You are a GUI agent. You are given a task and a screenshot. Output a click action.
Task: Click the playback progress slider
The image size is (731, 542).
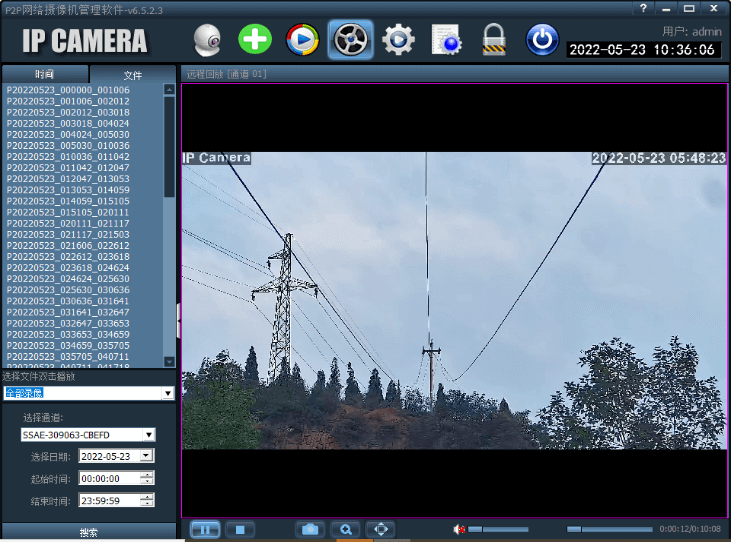610,529
